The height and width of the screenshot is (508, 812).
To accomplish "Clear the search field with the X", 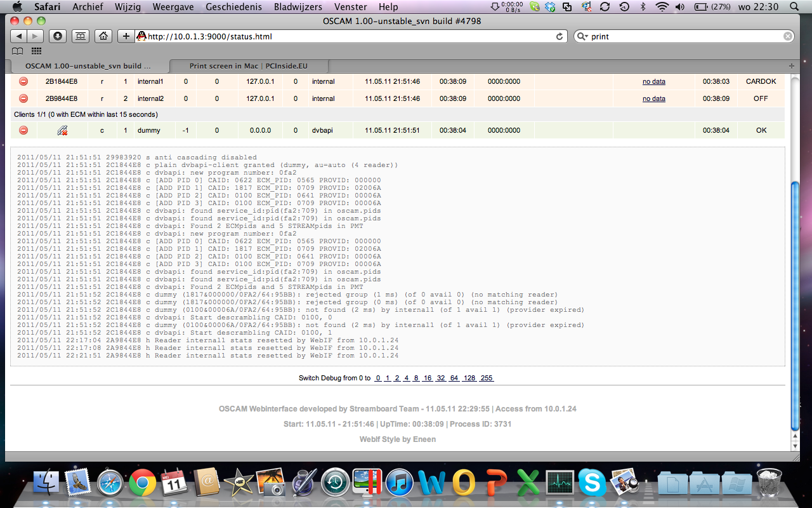I will click(788, 36).
